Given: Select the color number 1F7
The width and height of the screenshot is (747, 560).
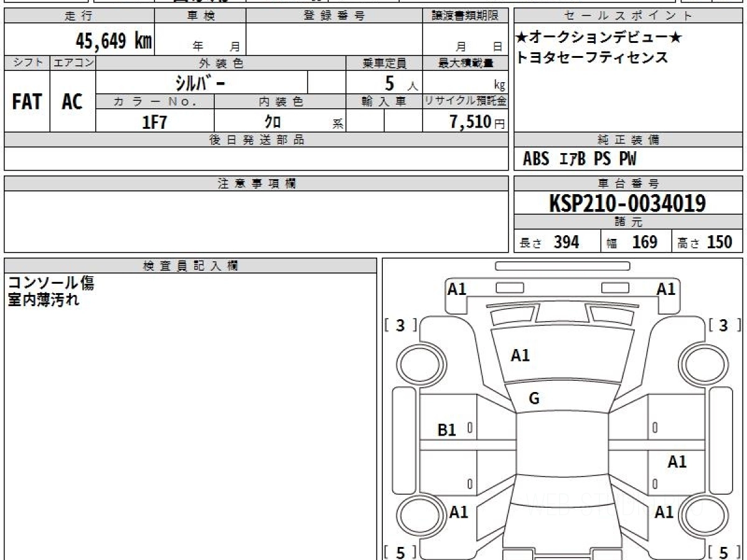Looking at the screenshot, I should coord(155,122).
